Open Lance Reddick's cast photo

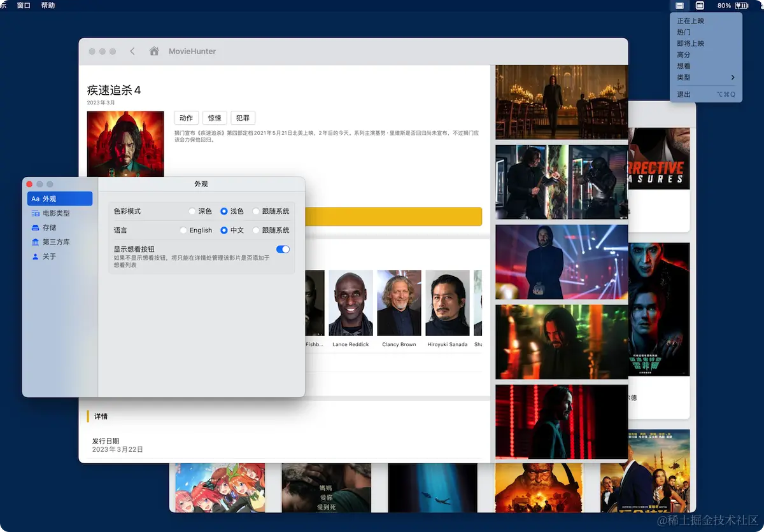click(351, 303)
